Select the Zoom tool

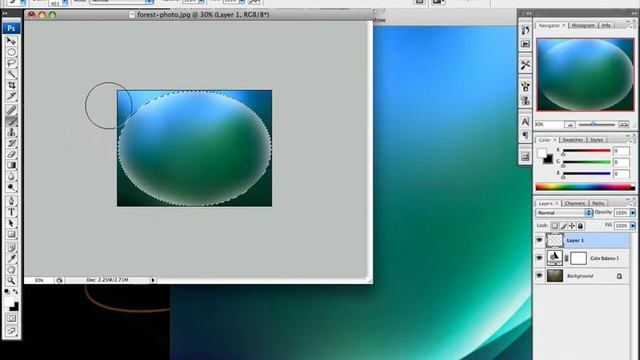(11, 281)
